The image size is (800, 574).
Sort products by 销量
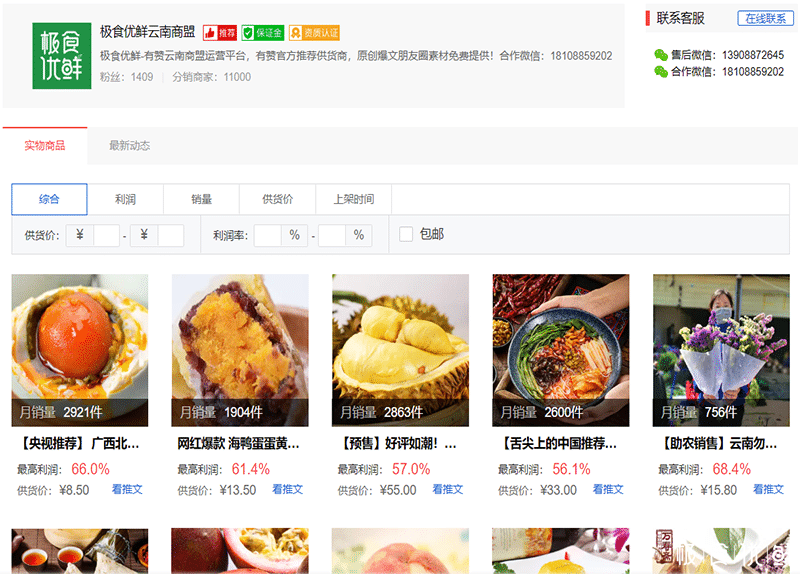pos(202,199)
